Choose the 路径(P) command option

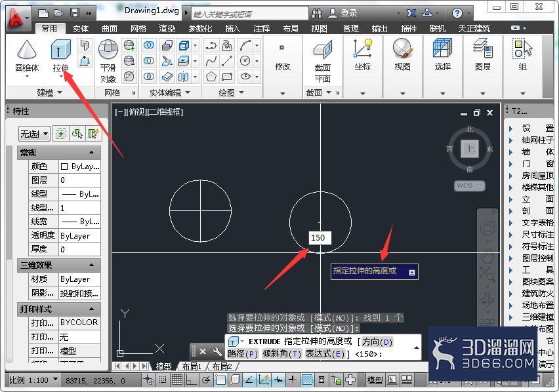242,354
